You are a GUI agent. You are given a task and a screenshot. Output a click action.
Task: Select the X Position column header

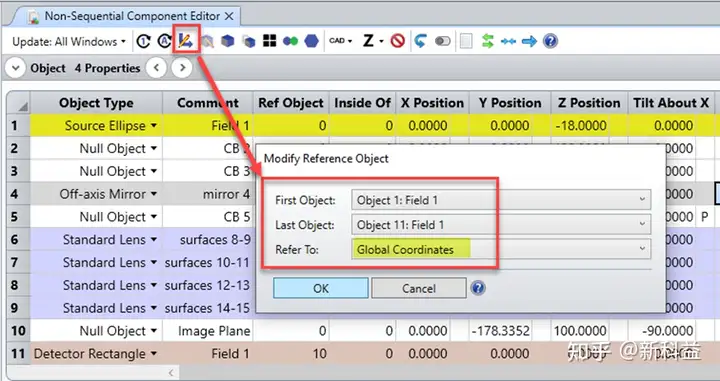(x=433, y=103)
